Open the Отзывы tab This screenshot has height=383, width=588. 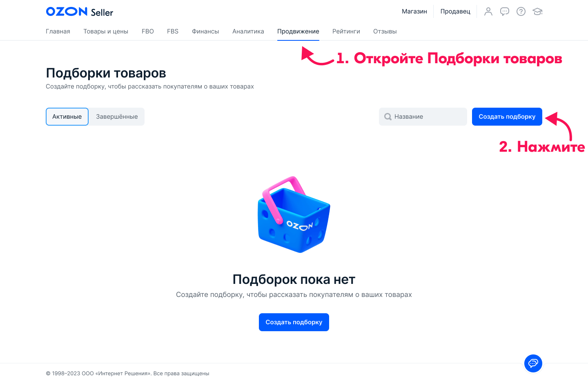tap(385, 31)
